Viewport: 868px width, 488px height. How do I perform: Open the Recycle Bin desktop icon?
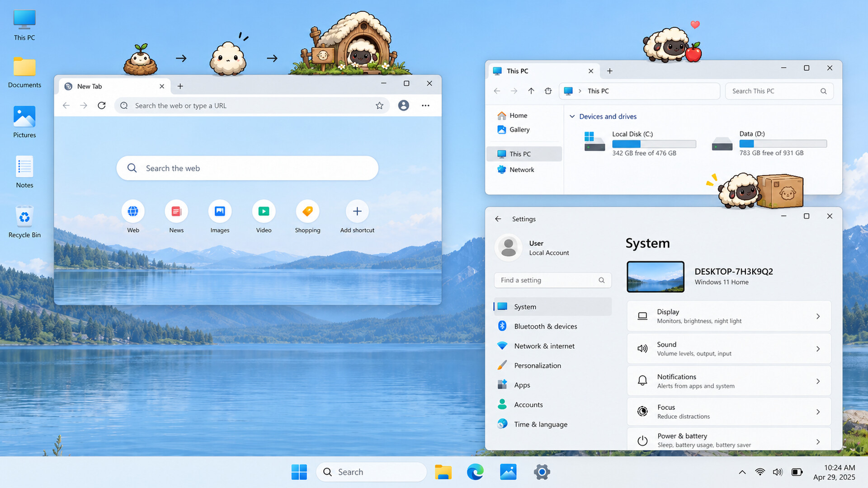click(x=24, y=221)
